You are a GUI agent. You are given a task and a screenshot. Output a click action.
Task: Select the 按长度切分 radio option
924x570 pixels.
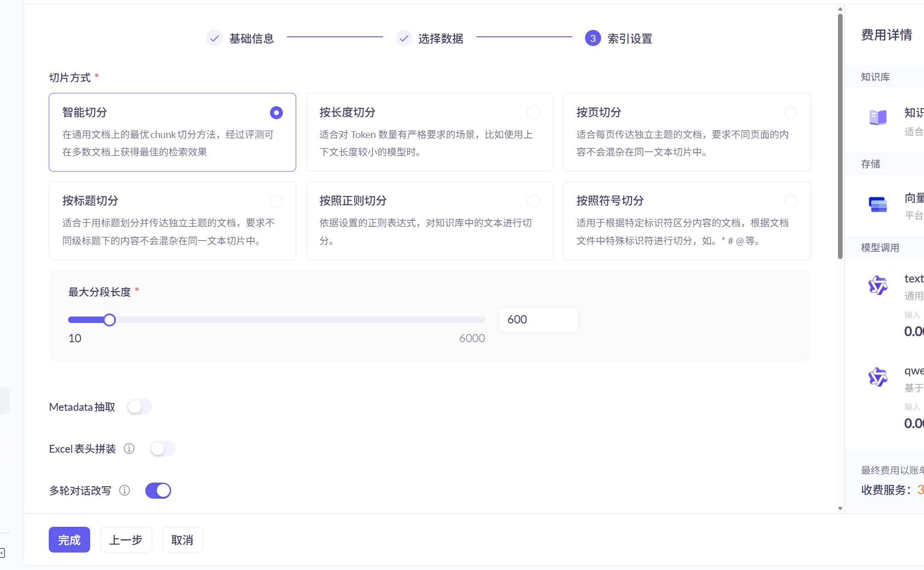(533, 113)
